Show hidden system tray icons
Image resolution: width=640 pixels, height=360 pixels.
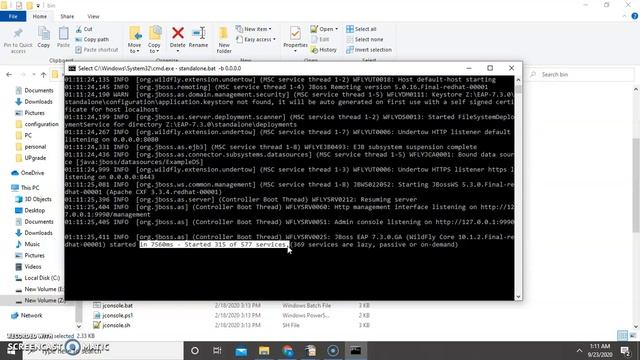579,351
